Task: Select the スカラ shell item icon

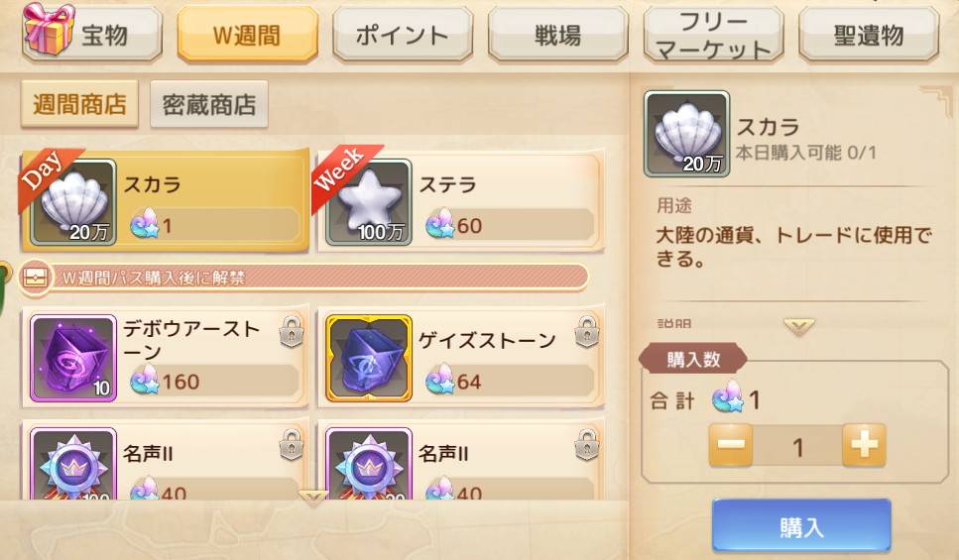Action: click(73, 202)
